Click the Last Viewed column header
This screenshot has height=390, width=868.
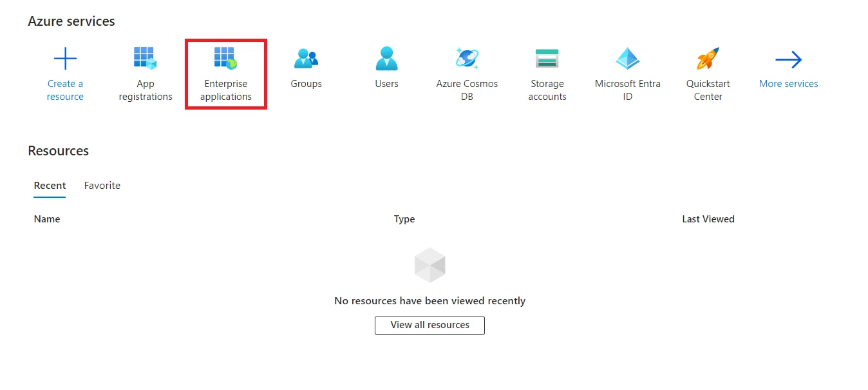pos(708,219)
